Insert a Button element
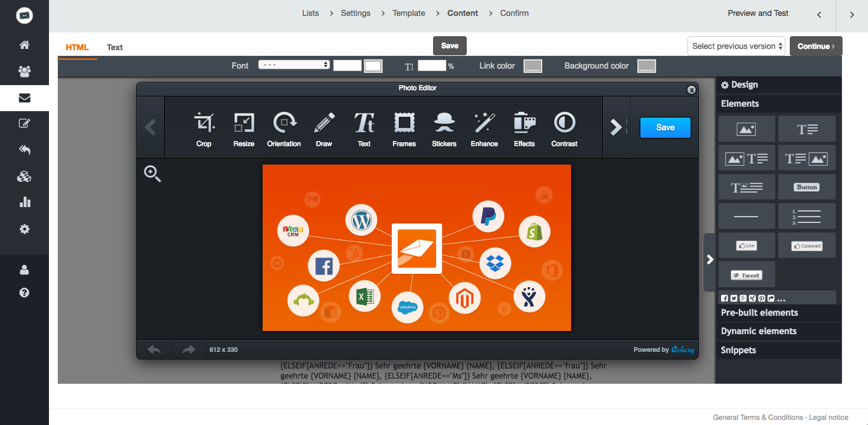 [x=807, y=187]
